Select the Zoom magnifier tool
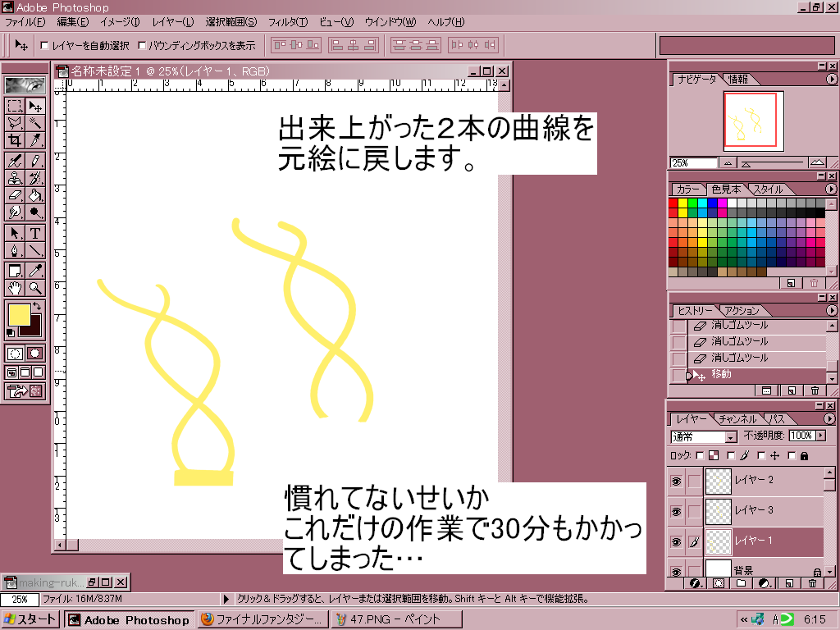The image size is (840, 630). point(36,288)
